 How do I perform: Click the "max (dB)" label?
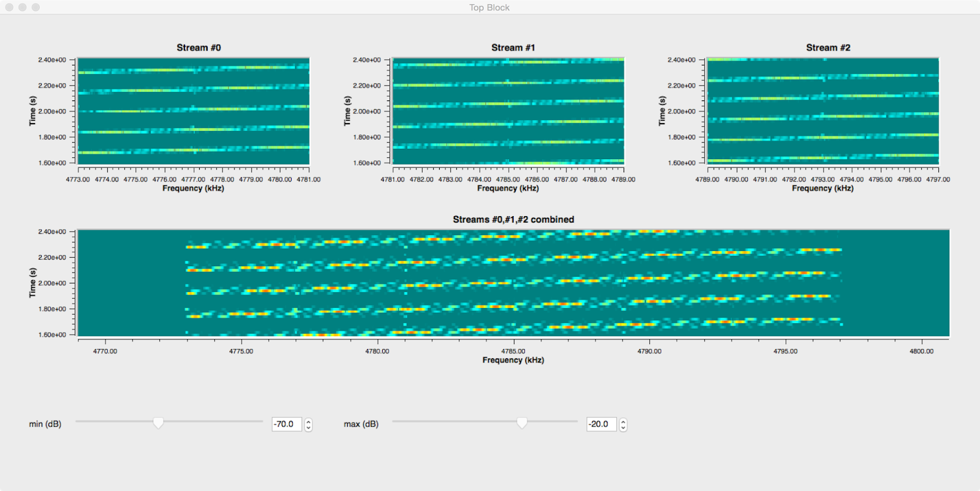[x=361, y=424]
